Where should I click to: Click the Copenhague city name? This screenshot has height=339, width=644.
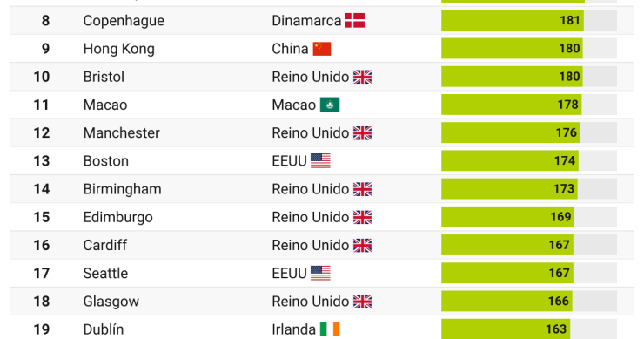click(124, 21)
